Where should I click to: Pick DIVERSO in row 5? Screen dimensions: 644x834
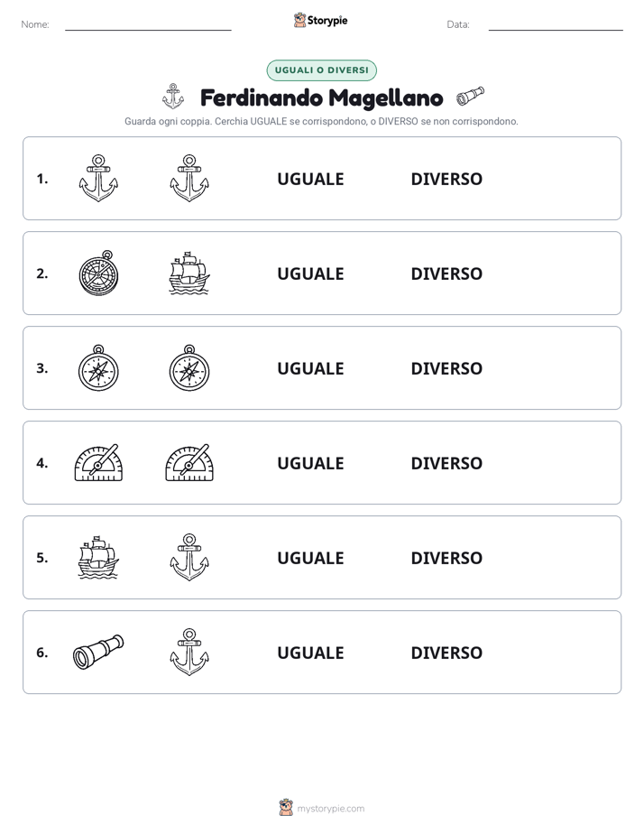click(446, 558)
